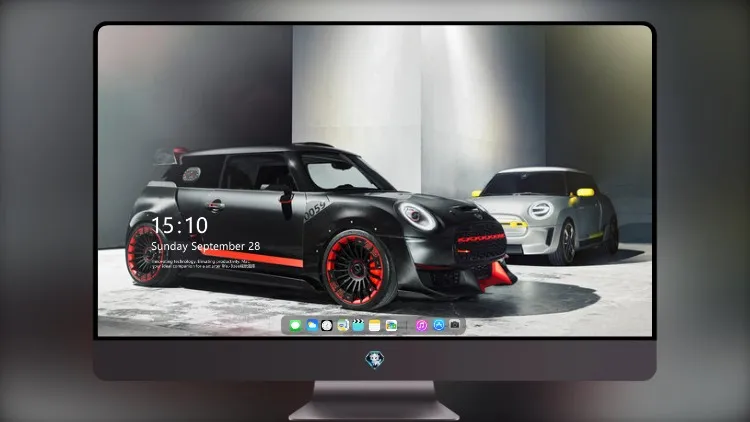Open the pink iTunes music icon
750x422 pixels.
point(421,325)
